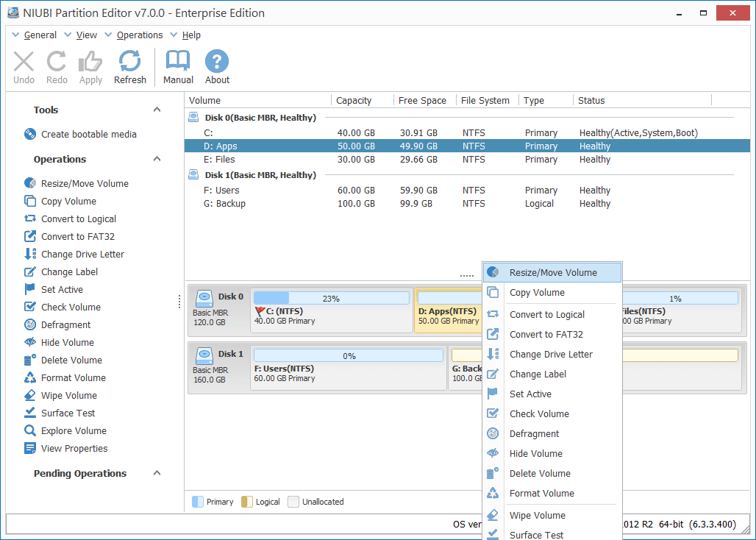Select the F: Users volume row
Screen dimensions: 756x540
point(467,190)
